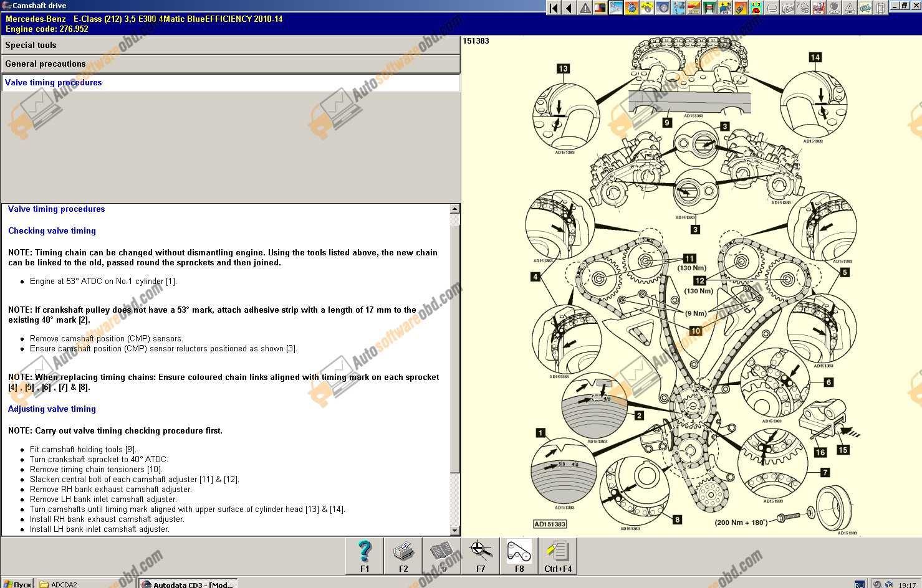Click the last greyed-out lift icon

tap(881, 7)
